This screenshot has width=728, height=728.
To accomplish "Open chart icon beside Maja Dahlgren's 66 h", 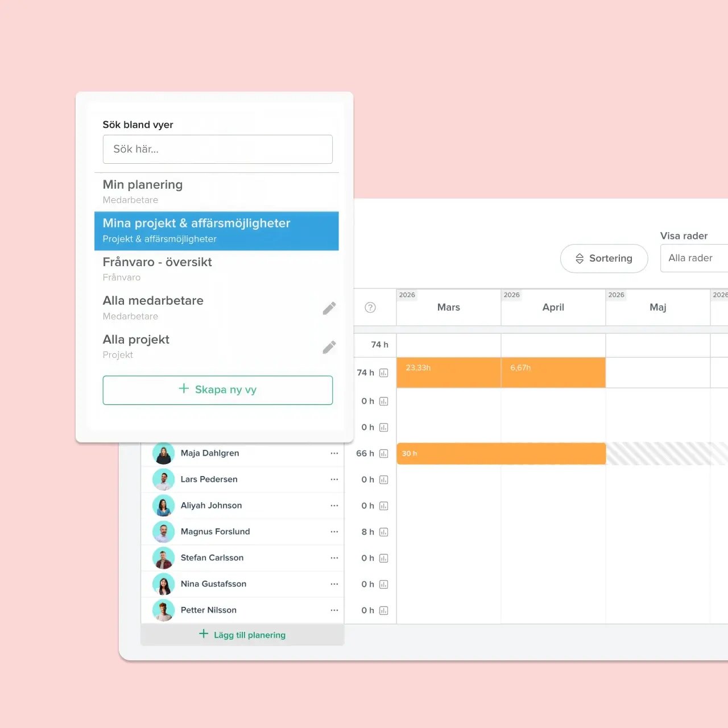I will pos(384,454).
